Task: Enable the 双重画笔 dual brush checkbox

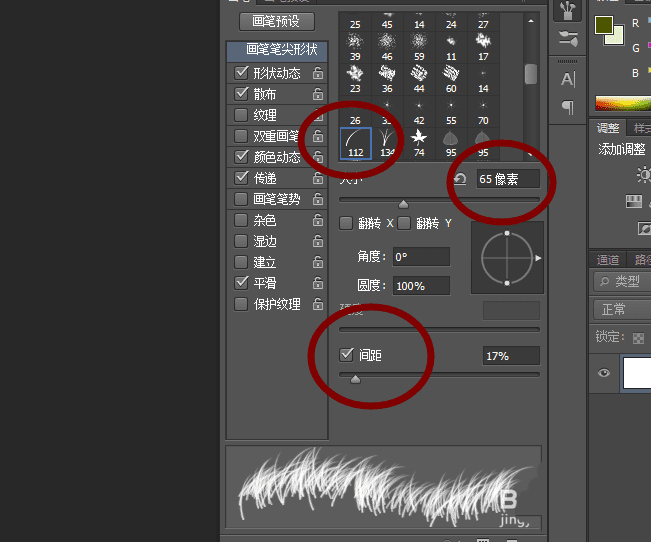Action: click(241, 136)
